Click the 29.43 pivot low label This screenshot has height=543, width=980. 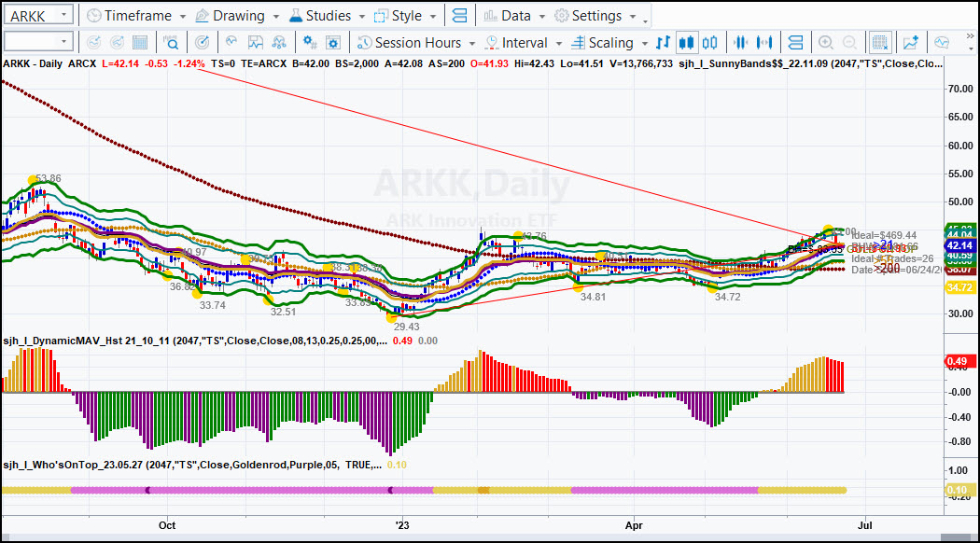pyautogui.click(x=406, y=327)
